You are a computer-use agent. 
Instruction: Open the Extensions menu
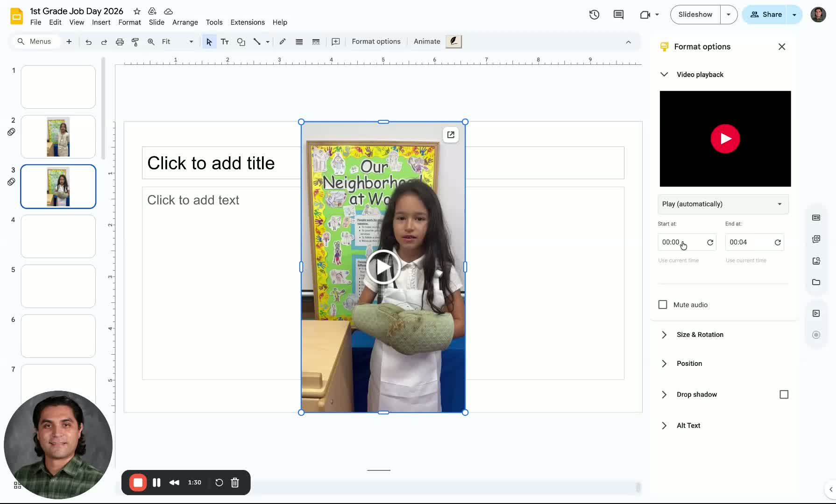click(248, 22)
